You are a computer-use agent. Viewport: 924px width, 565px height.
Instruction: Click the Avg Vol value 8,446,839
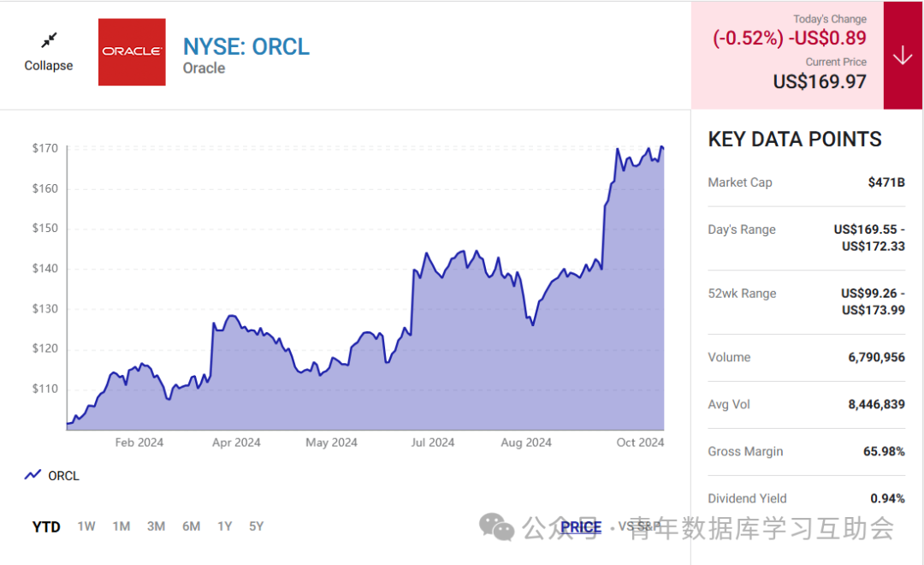point(876,405)
